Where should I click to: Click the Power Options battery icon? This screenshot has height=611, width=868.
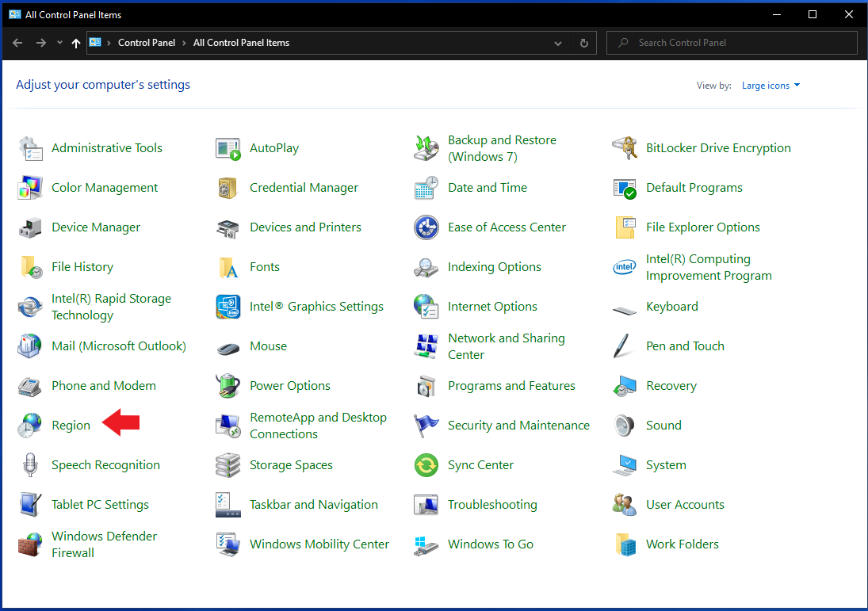[228, 386]
